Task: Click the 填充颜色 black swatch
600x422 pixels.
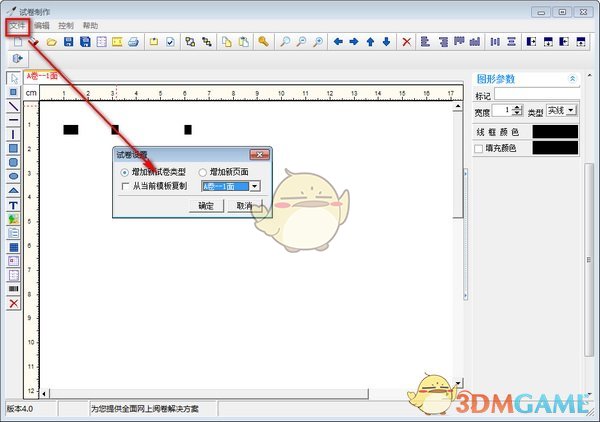Action: click(555, 148)
